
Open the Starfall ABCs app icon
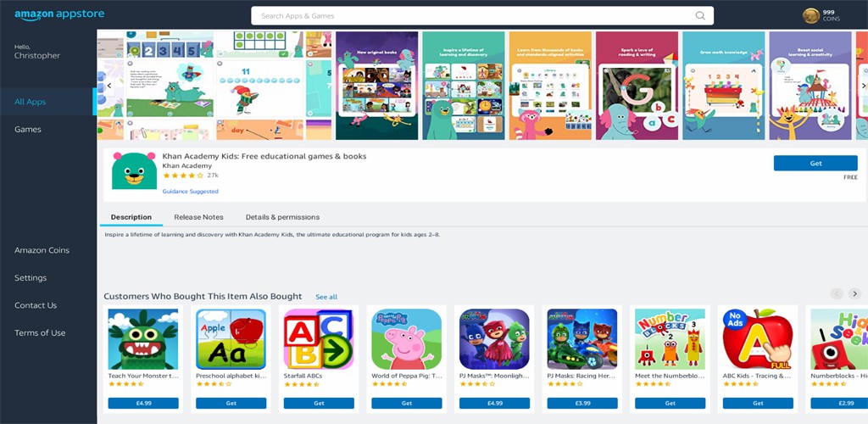319,339
